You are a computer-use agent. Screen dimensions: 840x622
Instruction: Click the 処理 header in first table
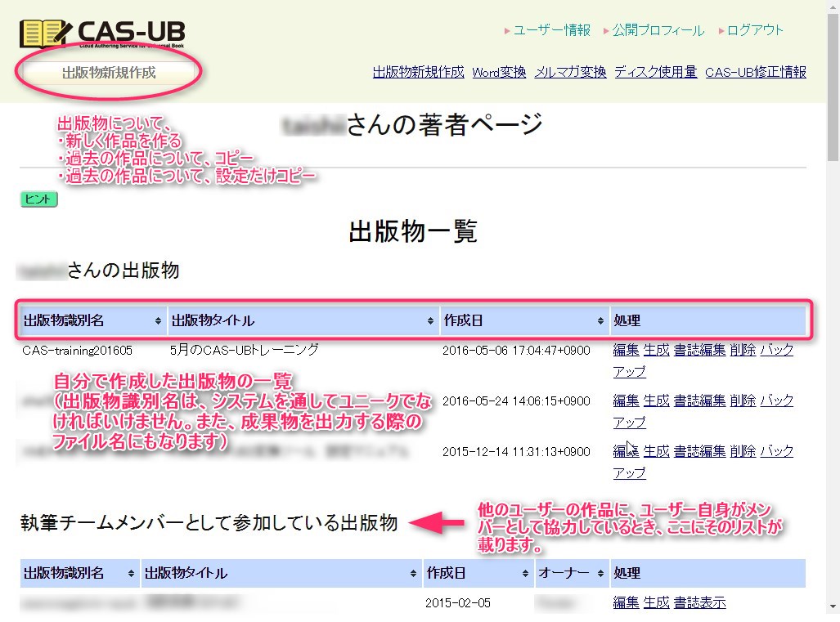coord(707,320)
